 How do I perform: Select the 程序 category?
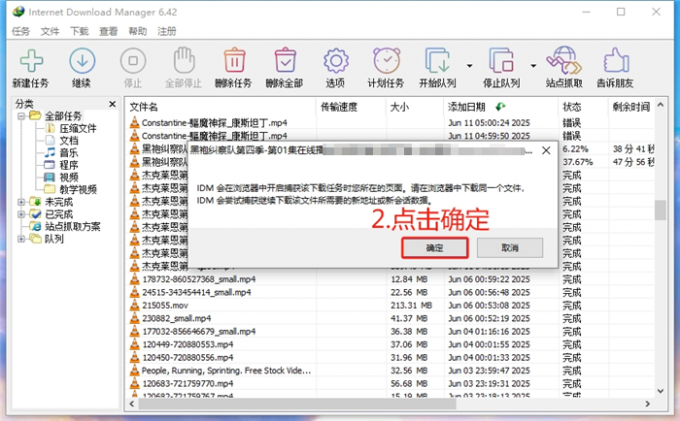point(69,165)
